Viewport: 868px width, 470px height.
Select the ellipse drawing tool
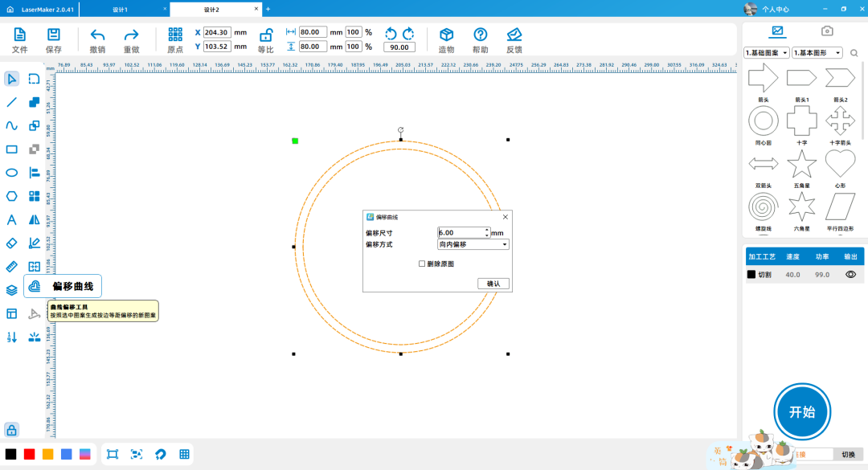(12, 173)
